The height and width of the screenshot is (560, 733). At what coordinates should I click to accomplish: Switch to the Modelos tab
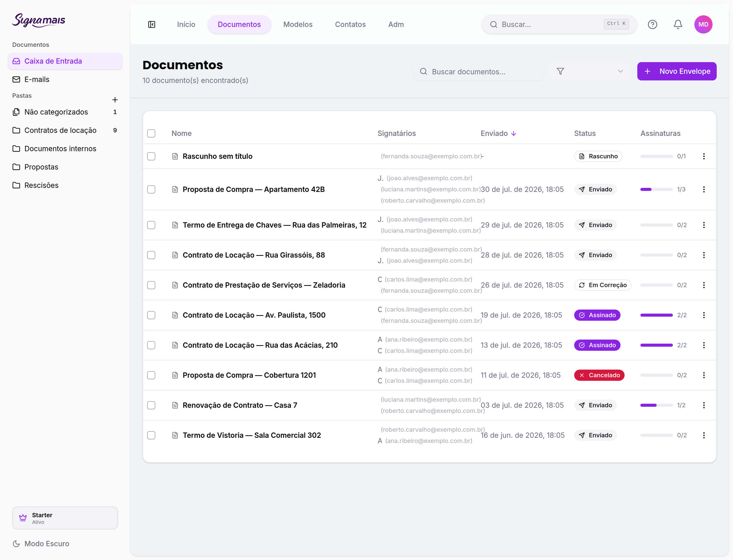(x=298, y=24)
